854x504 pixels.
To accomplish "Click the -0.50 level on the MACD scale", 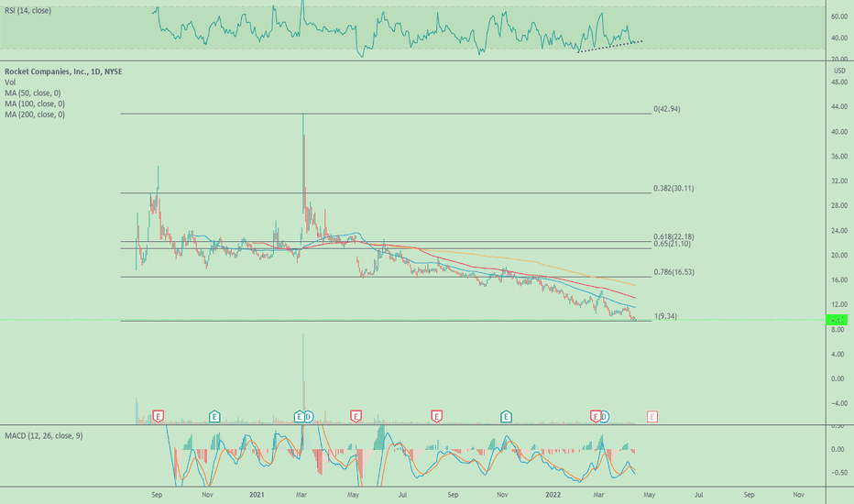I will tap(839, 473).
